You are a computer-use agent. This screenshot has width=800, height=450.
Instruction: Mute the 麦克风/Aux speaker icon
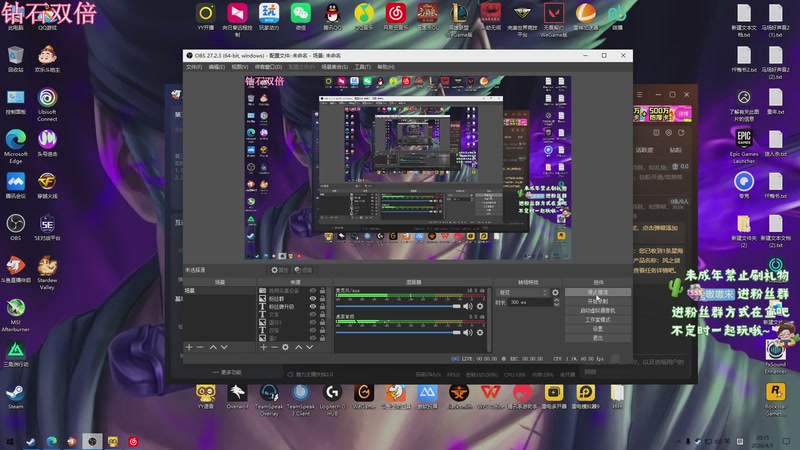coord(467,306)
